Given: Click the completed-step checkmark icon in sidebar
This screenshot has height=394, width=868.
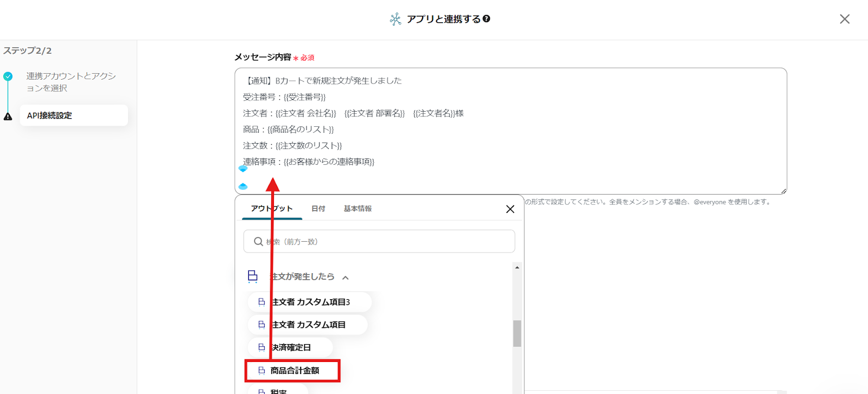Looking at the screenshot, I should pyautogui.click(x=8, y=76).
